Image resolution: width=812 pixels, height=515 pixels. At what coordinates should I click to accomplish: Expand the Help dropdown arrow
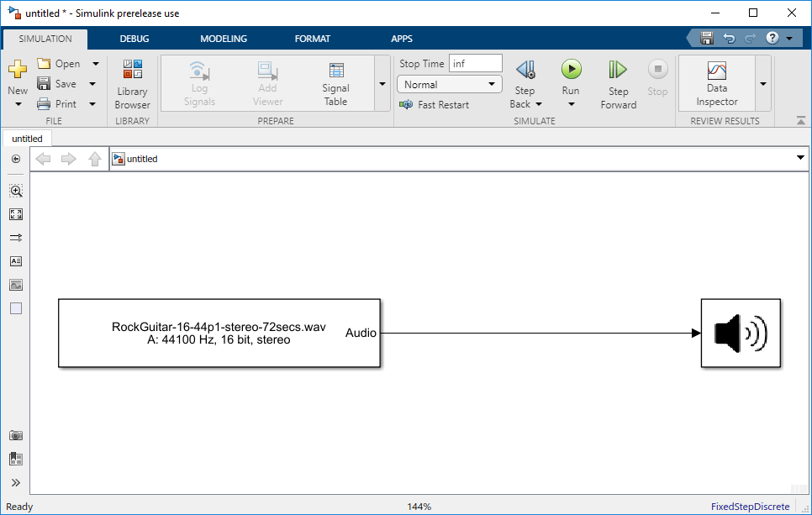coord(789,39)
